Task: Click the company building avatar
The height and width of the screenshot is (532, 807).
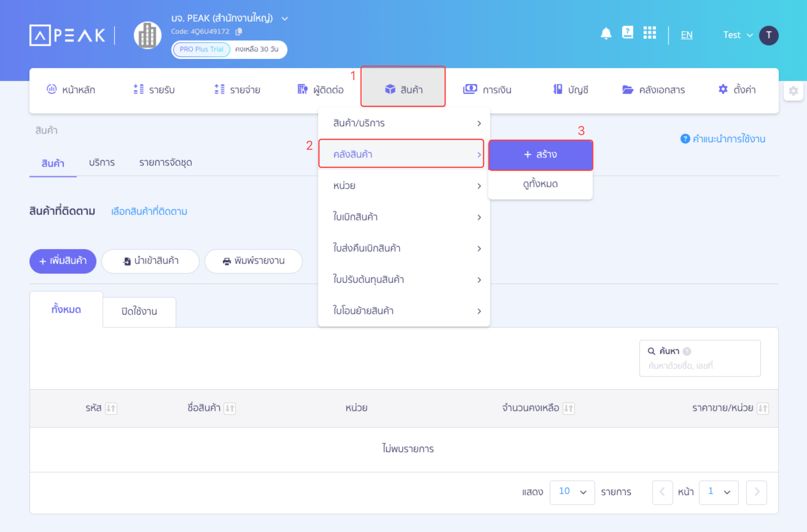Action: [x=147, y=35]
